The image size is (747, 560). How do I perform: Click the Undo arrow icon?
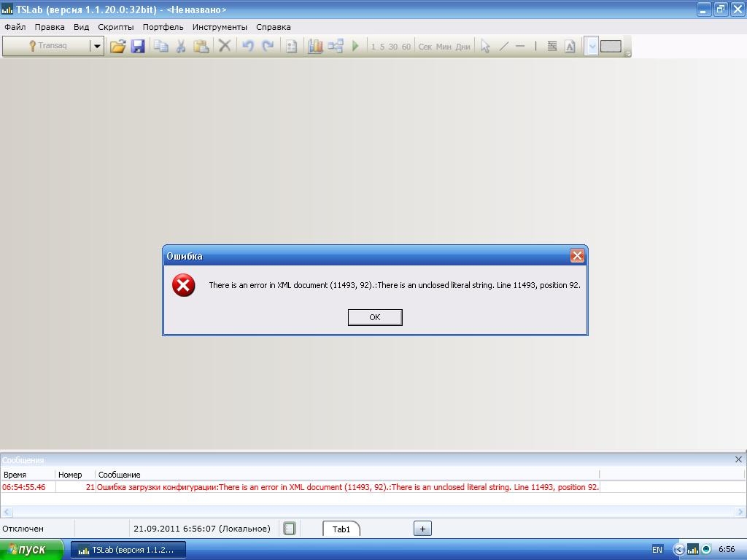click(248, 46)
